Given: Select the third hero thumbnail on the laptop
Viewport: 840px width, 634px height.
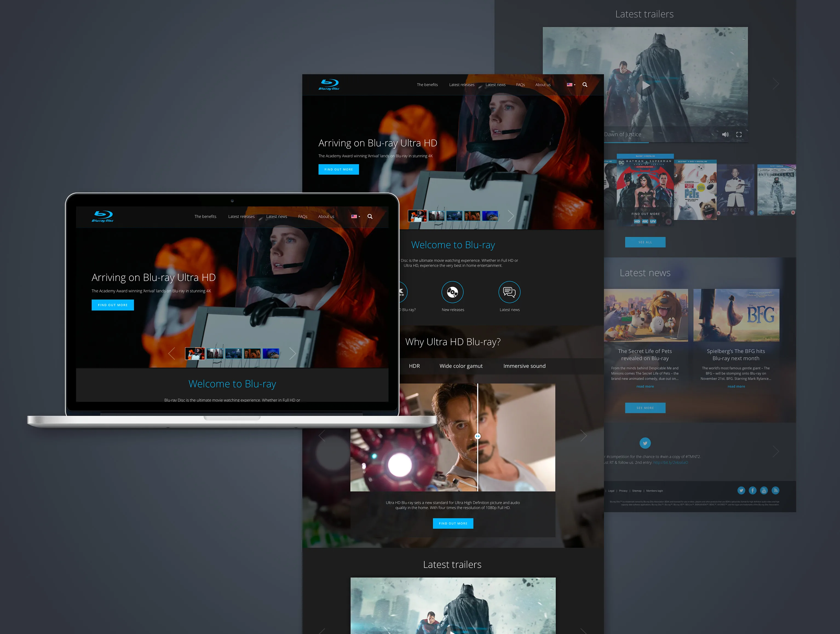Looking at the screenshot, I should click(234, 353).
